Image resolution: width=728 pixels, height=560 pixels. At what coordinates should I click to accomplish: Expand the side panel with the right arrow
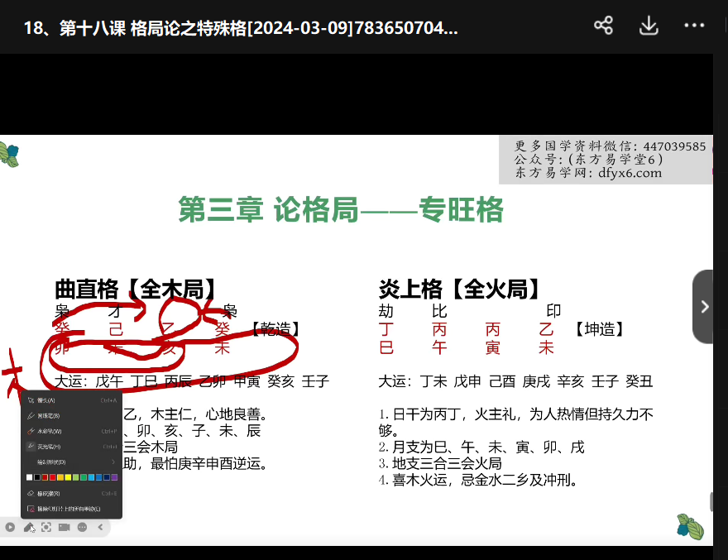(x=703, y=306)
